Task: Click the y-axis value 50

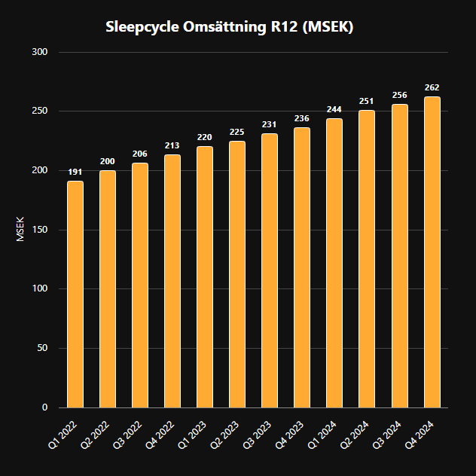Action: click(x=42, y=348)
